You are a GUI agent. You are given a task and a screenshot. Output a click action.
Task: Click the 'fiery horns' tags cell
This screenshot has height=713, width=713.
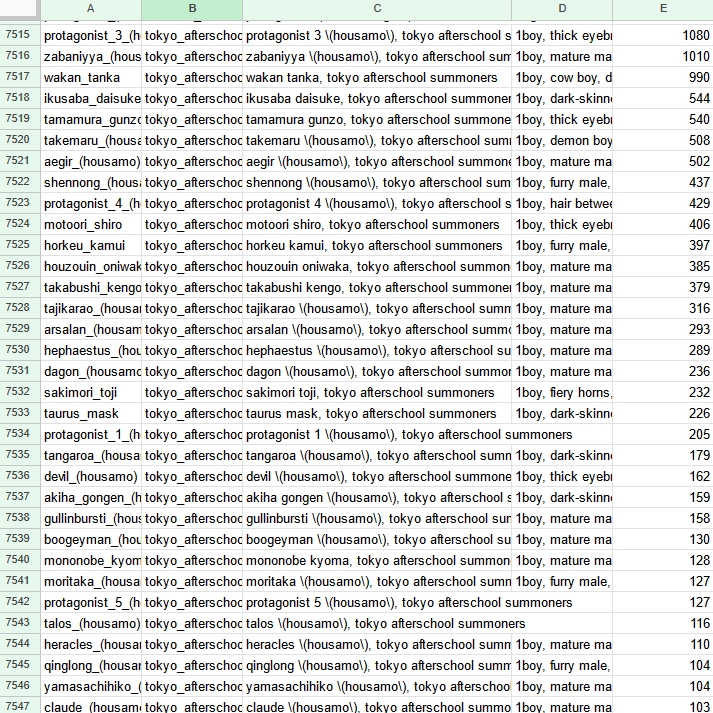click(x=562, y=392)
